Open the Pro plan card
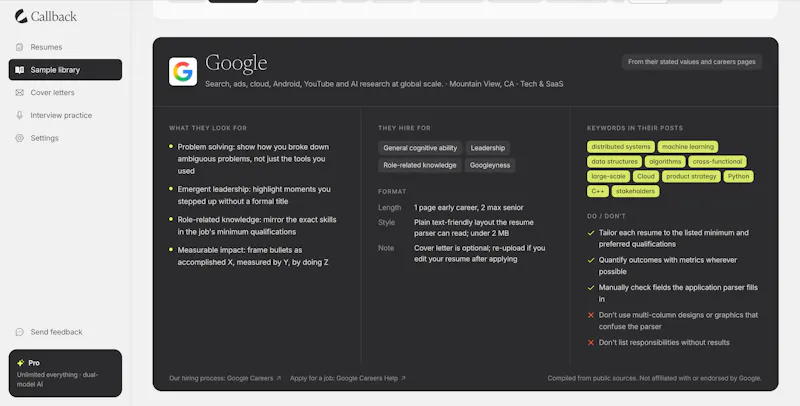 (x=65, y=373)
